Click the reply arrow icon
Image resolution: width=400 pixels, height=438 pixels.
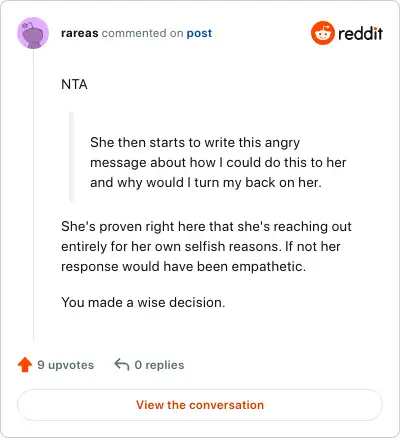tap(122, 365)
